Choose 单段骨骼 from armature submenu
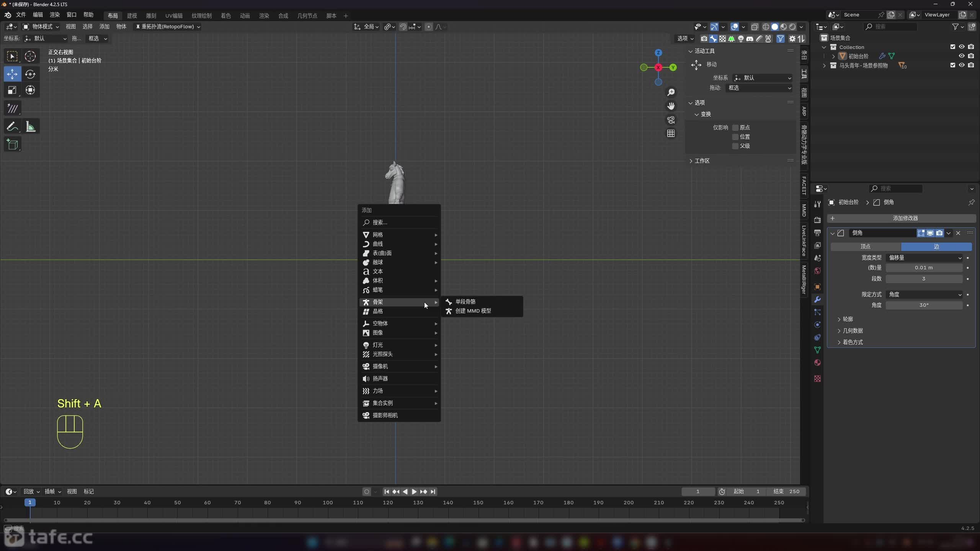980x551 pixels. [465, 302]
